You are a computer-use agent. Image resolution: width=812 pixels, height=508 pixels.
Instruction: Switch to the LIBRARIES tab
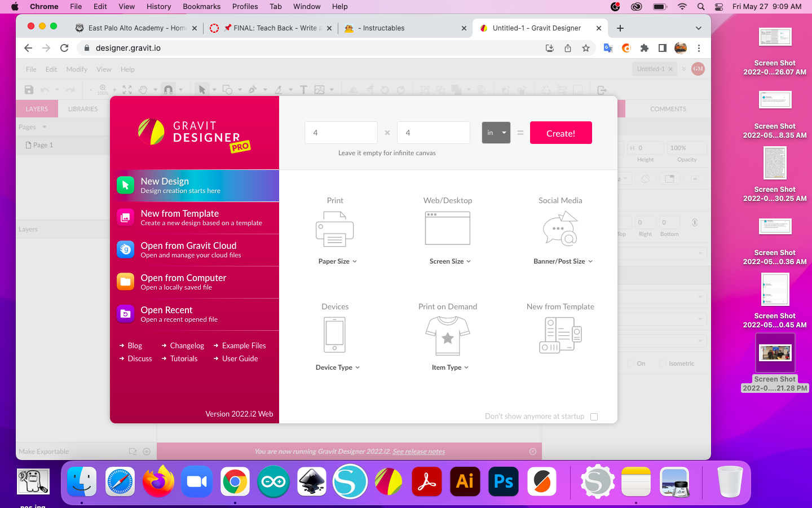[x=83, y=108]
